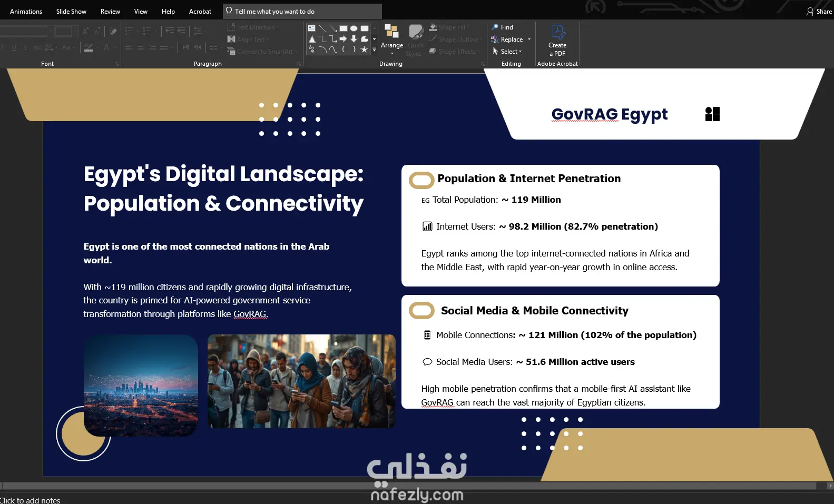Viewport: 834px width, 504px height.
Task: Click to add notes area
Action: click(x=30, y=500)
